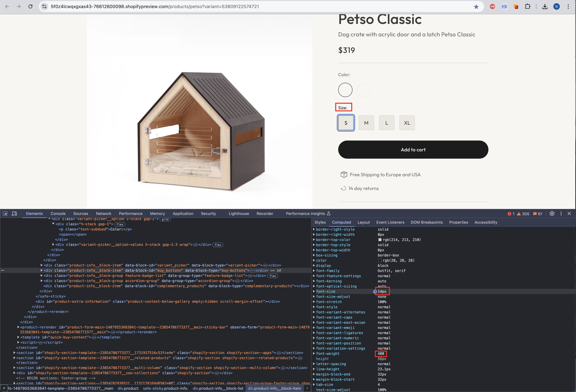Image resolution: width=576 pixels, height=392 pixels.
Task: Expand the font-size computed property
Action: tap(314, 291)
